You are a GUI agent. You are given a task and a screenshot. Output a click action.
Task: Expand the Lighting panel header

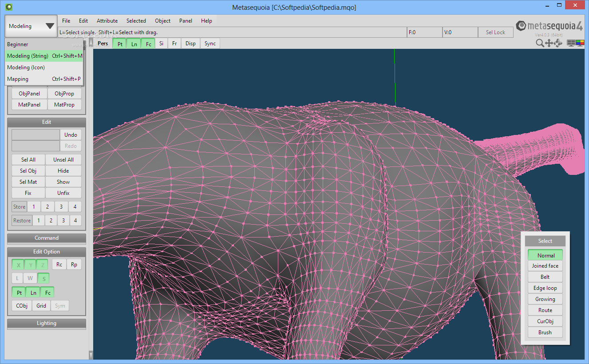(x=47, y=323)
